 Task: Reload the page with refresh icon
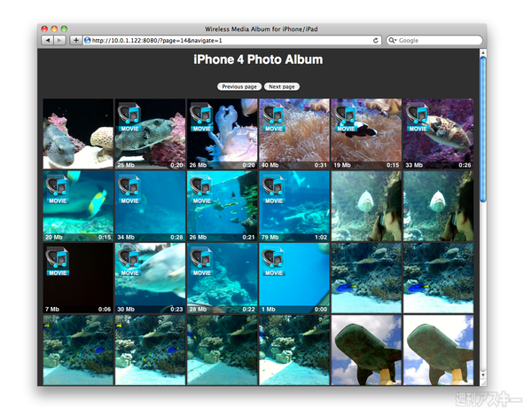coord(376,40)
